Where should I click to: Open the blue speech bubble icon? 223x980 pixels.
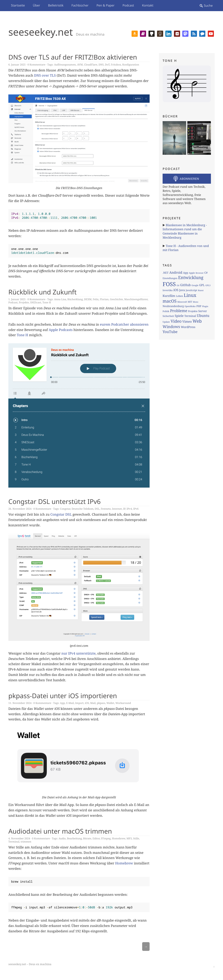point(202,34)
